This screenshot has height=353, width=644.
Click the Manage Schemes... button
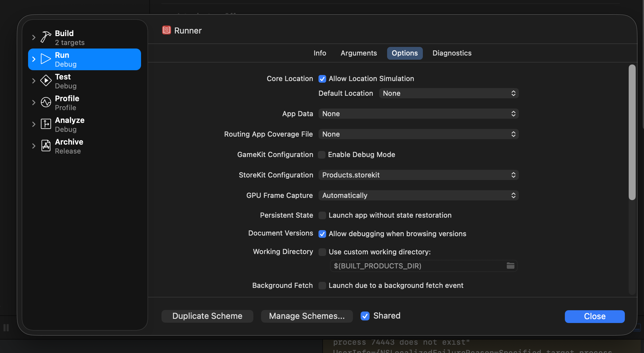(x=307, y=316)
